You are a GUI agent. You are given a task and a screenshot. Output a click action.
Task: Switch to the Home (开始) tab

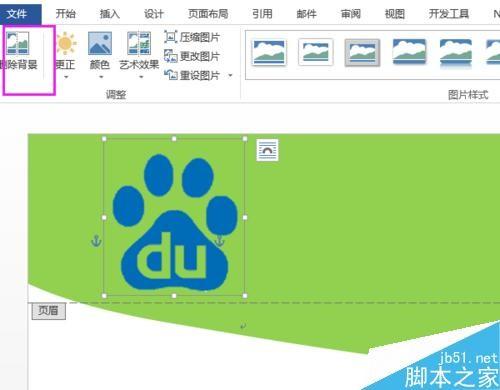coord(66,14)
